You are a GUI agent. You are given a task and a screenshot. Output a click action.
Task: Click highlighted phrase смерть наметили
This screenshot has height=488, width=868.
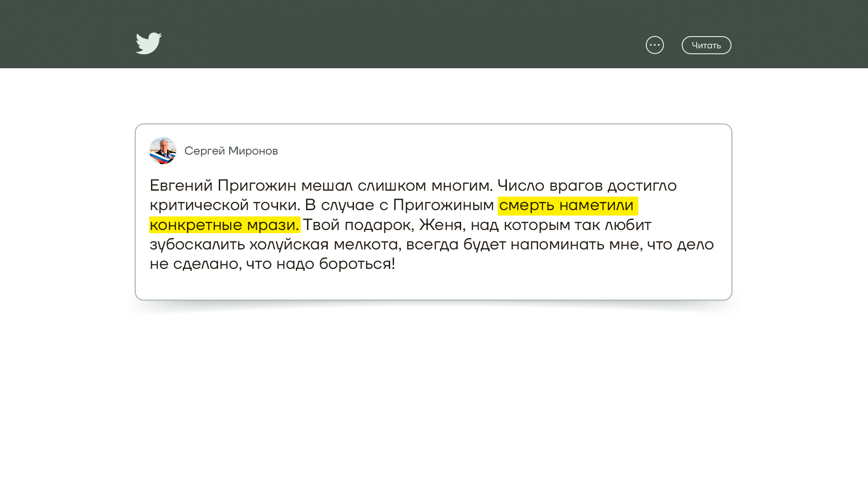point(567,206)
